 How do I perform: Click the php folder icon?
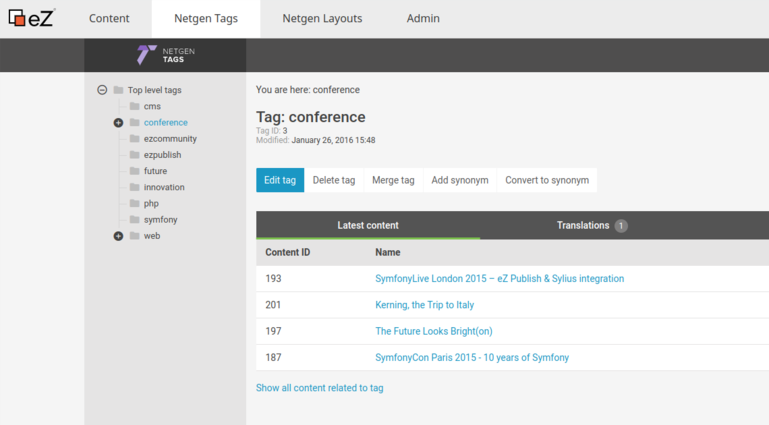click(134, 203)
